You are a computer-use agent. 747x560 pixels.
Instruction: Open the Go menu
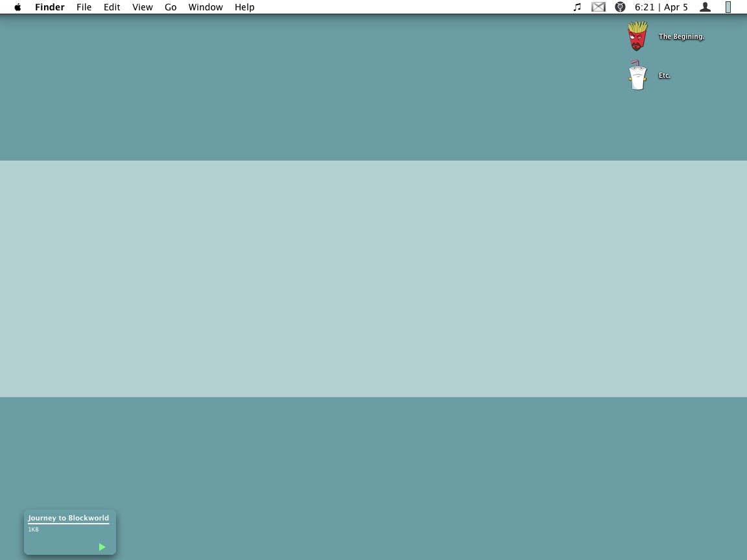[171, 7]
